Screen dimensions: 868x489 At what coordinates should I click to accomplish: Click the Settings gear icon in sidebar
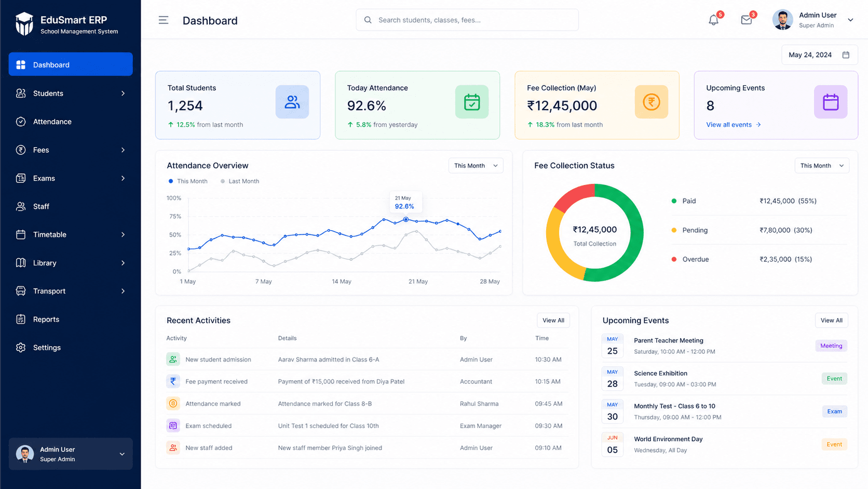(x=21, y=348)
